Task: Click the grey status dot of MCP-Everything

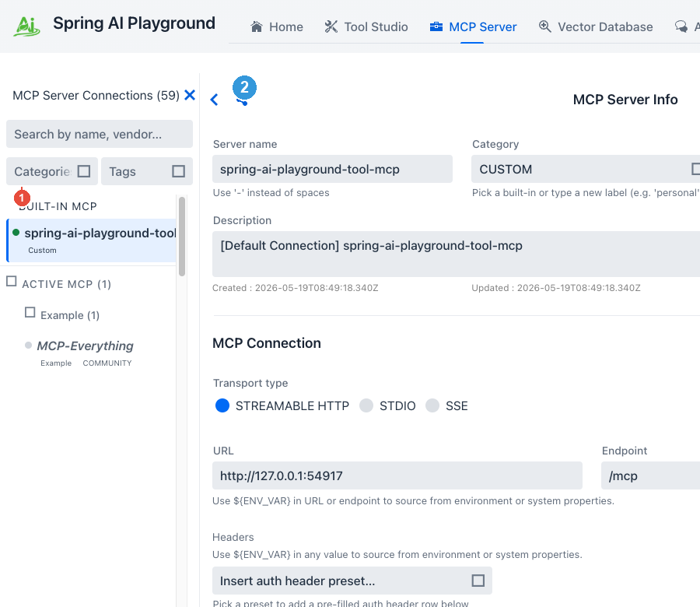Action: [x=28, y=346]
